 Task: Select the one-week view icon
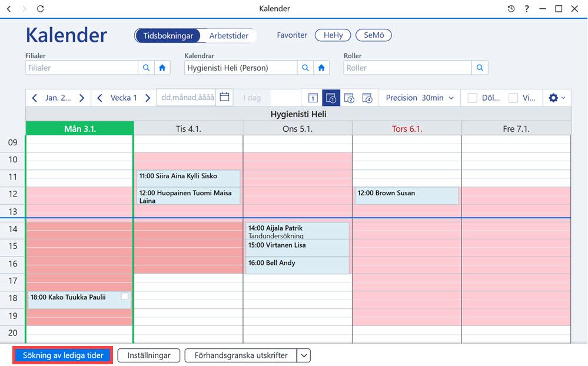point(331,98)
